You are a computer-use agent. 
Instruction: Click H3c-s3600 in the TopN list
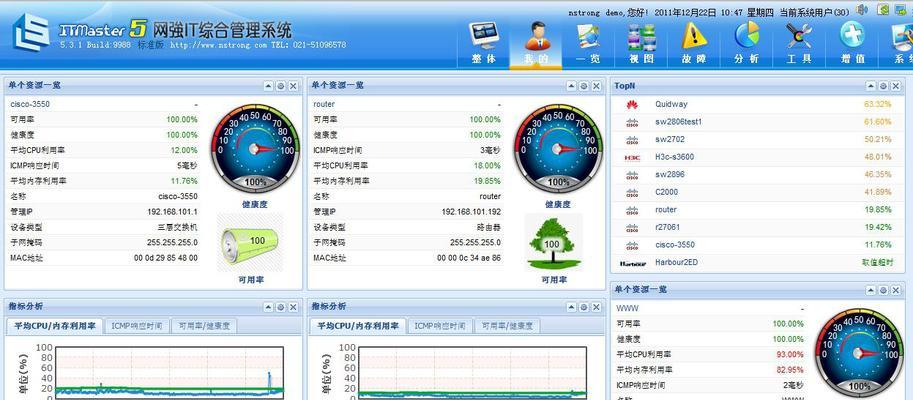pyautogui.click(x=674, y=157)
